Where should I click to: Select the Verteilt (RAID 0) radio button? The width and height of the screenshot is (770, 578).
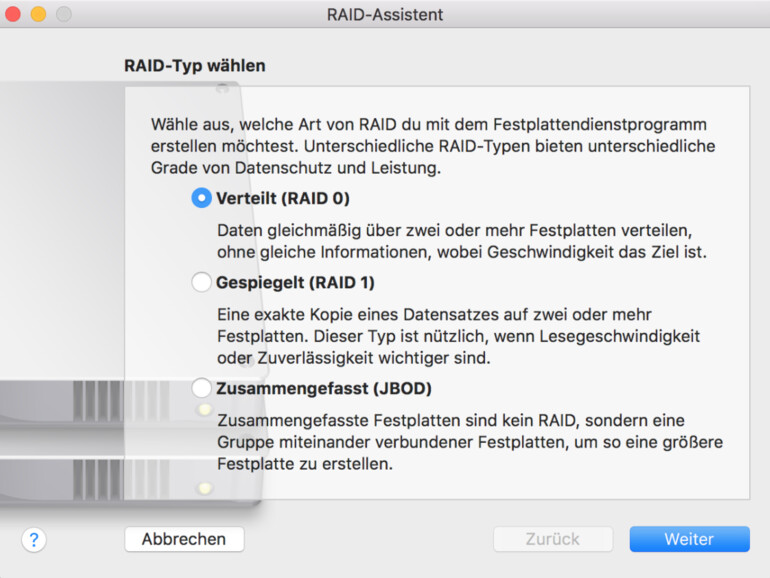tap(201, 198)
